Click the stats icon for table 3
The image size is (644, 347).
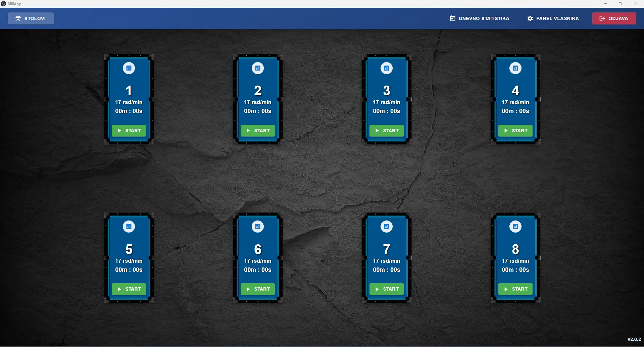coord(387,68)
